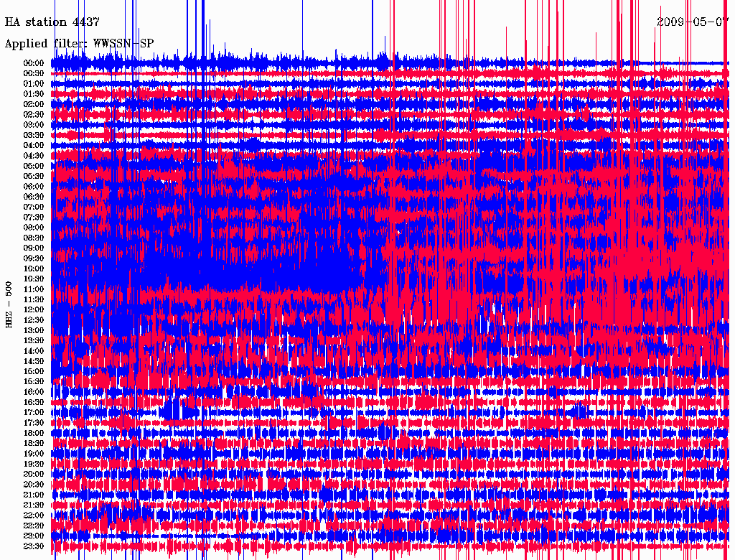Select the 13:30 time label

tap(34, 340)
